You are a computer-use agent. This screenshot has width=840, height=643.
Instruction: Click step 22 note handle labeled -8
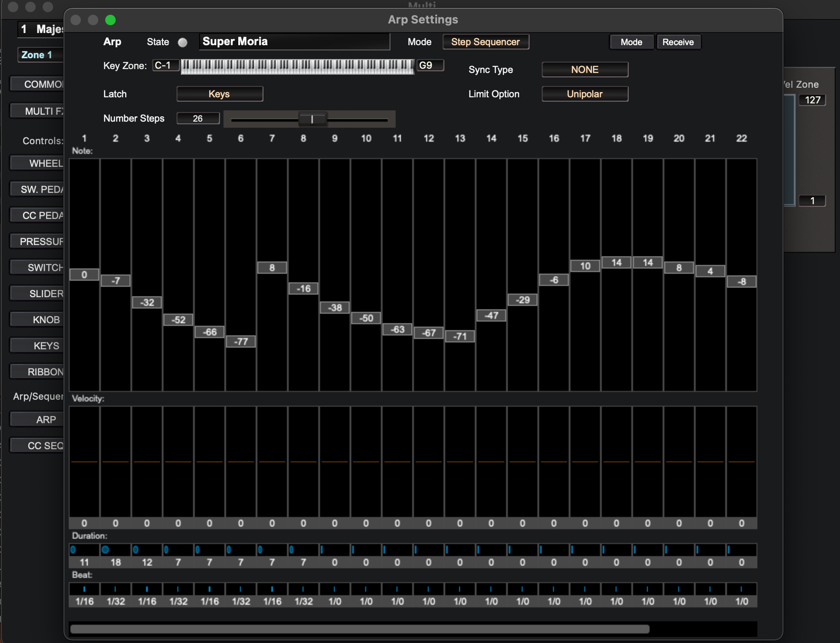pos(741,282)
